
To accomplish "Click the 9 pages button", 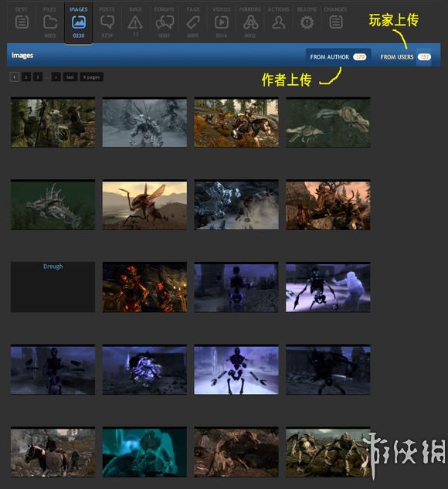I will 92,77.
